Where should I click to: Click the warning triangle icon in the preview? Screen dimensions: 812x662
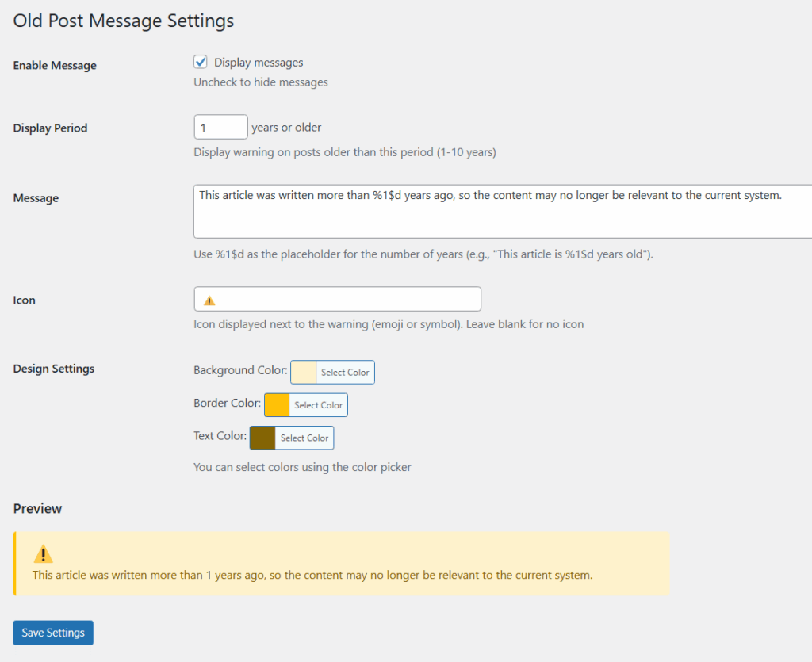(x=43, y=555)
